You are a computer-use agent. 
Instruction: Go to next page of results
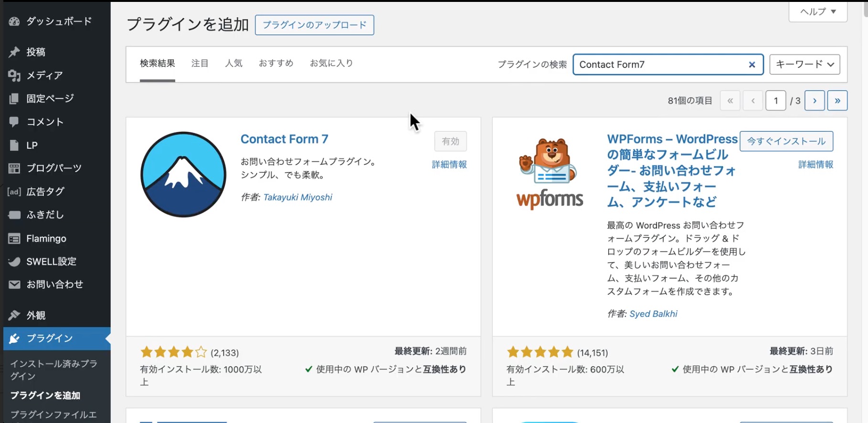[x=815, y=101]
